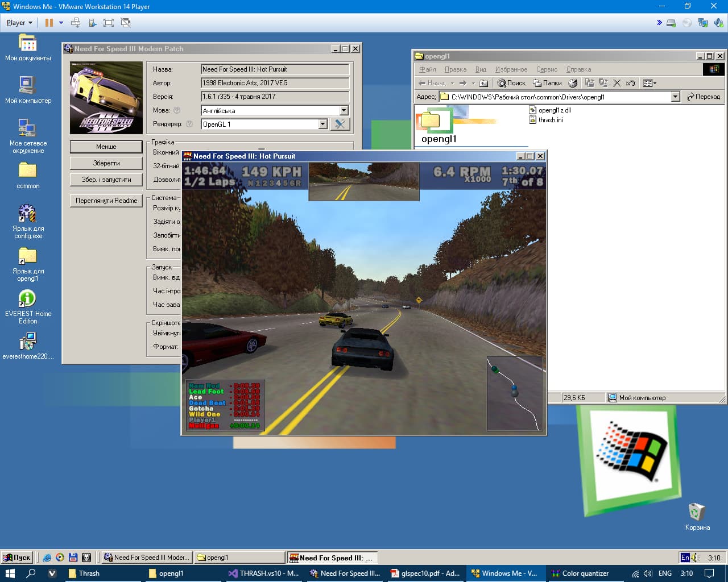
Task: Select everesthome220 installer icon
Action: point(28,346)
